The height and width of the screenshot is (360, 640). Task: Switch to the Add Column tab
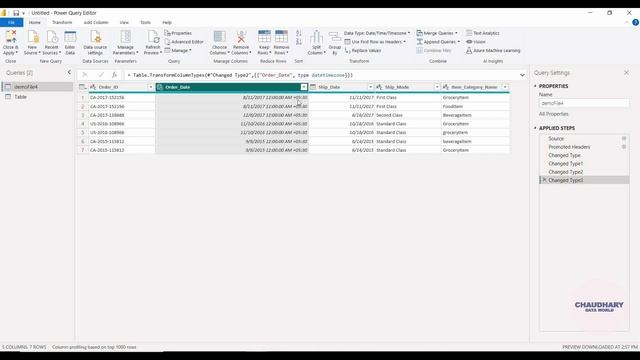(x=96, y=22)
